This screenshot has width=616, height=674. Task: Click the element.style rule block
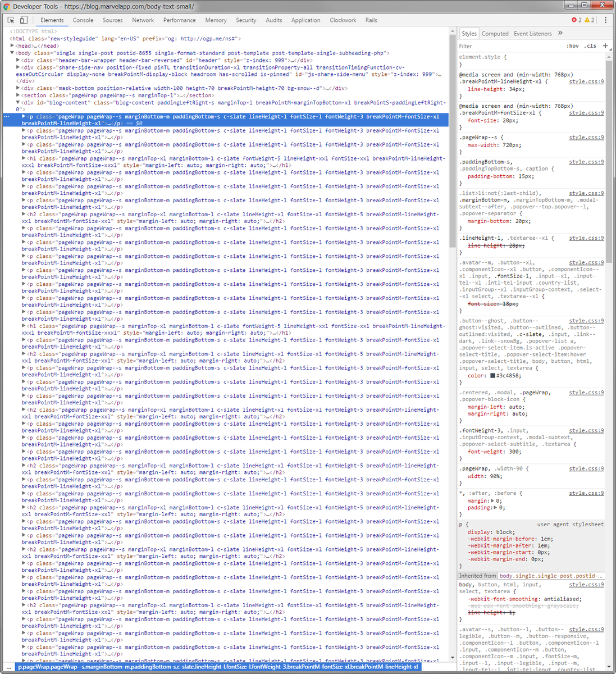[531, 61]
